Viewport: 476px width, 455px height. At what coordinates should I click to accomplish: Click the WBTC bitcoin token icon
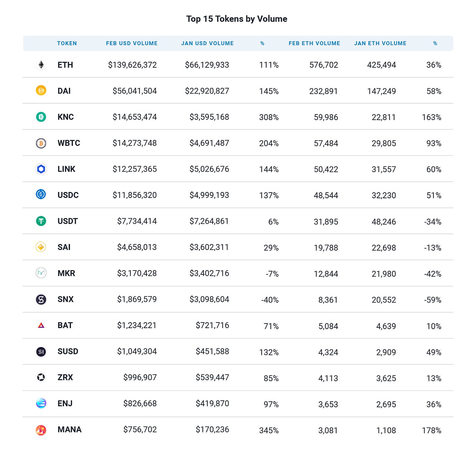pos(41,143)
